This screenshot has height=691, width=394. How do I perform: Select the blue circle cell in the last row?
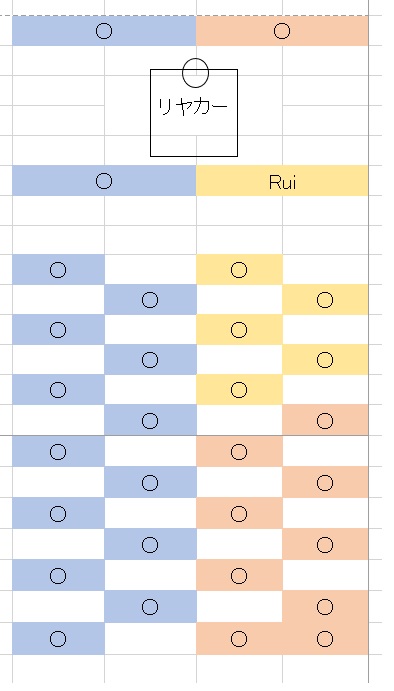[58, 639]
